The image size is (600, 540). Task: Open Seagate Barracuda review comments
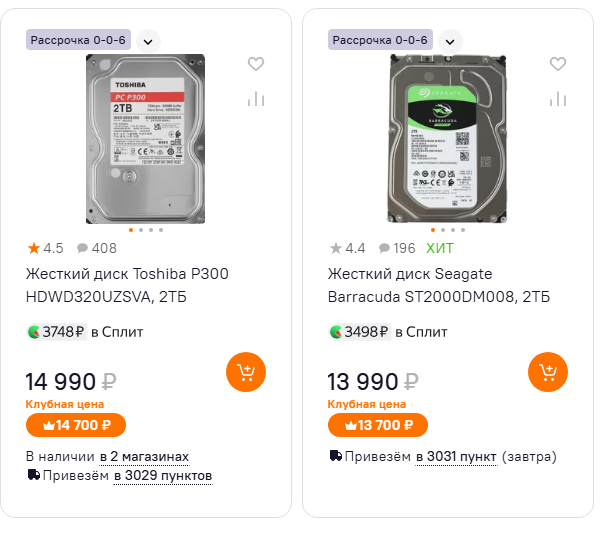[397, 248]
